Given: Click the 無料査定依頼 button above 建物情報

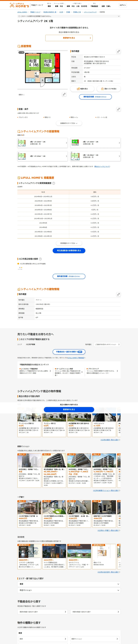Looking at the screenshot, I should click(x=69, y=276).
